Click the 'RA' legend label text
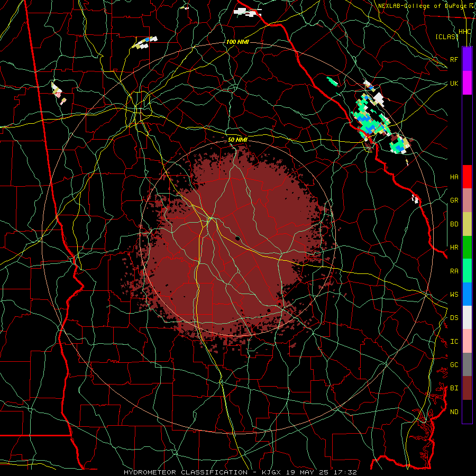476x476 pixels. (x=454, y=271)
